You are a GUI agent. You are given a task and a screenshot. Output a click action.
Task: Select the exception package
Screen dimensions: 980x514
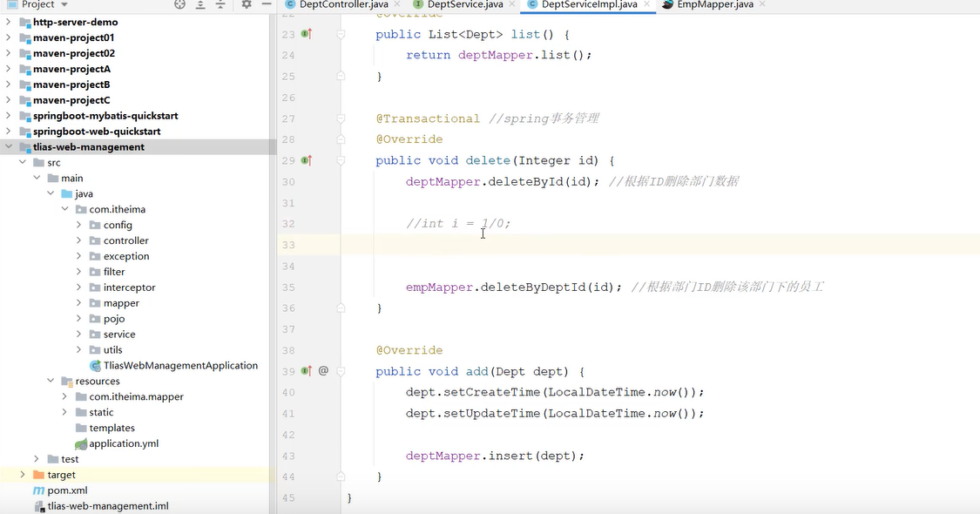(126, 256)
